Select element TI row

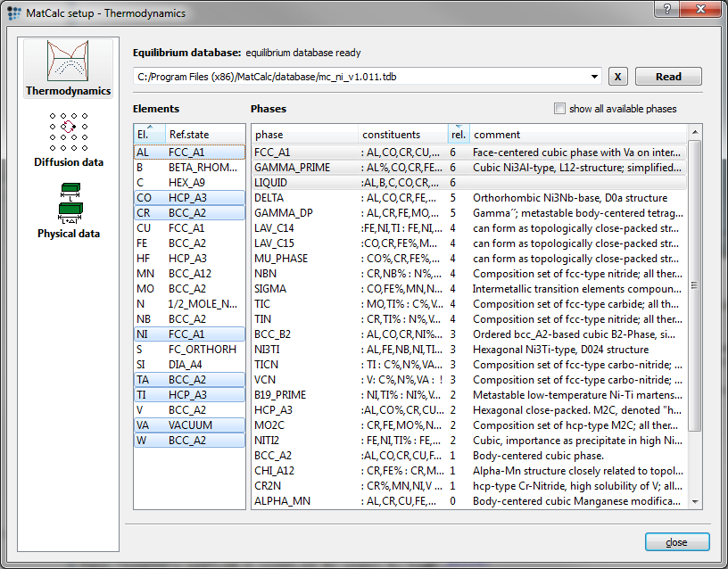point(189,394)
